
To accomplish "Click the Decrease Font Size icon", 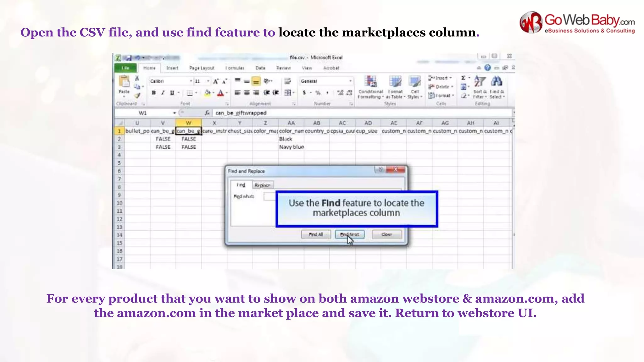I will point(225,81).
